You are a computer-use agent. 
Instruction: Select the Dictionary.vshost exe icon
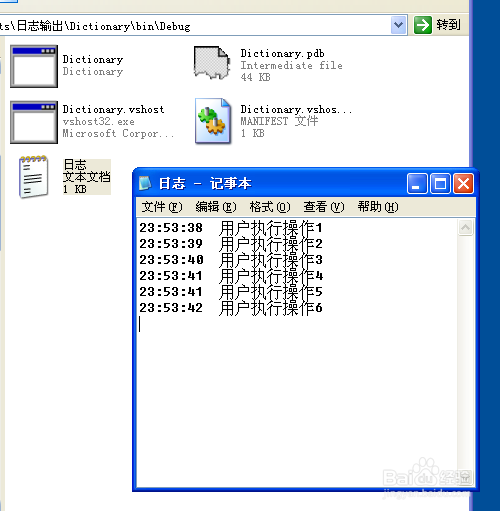pyautogui.click(x=34, y=122)
